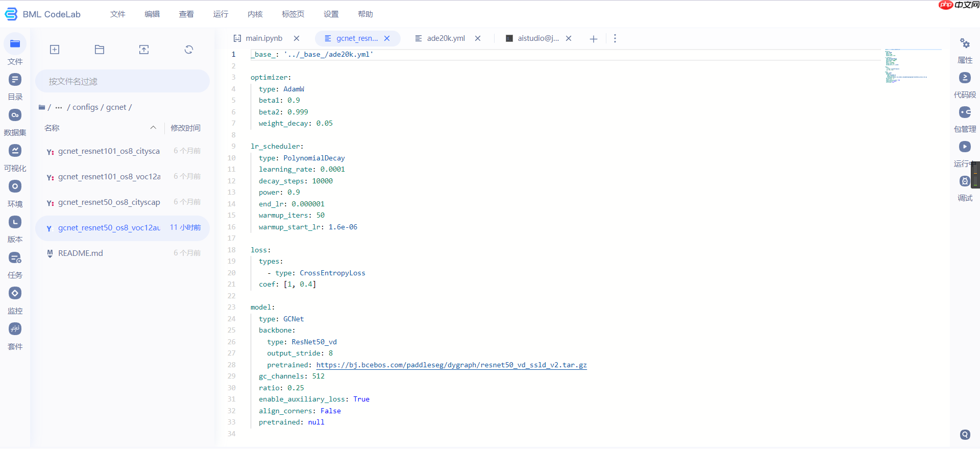Screen dimensions: 980x449
Task: Click the upload files icon
Action: (144, 50)
